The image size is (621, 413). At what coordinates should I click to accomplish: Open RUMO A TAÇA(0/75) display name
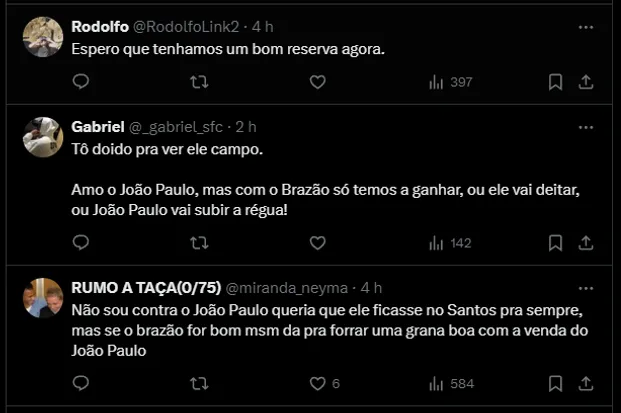[147, 287]
